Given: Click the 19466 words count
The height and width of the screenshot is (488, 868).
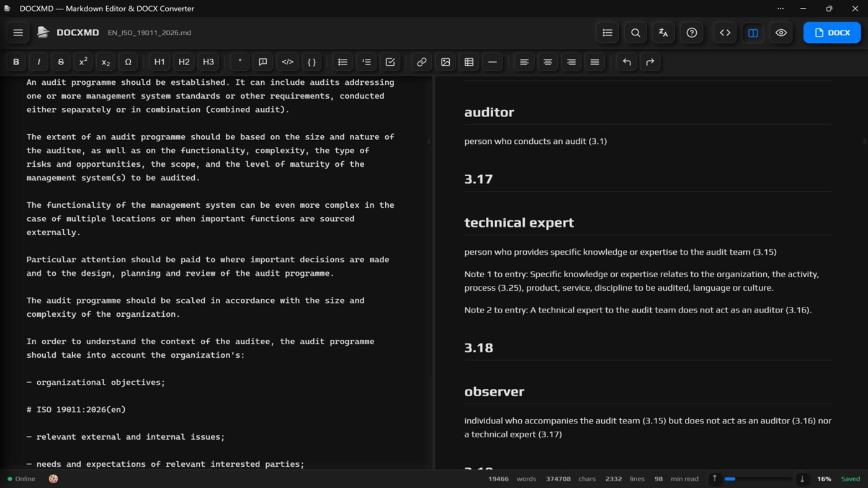Looking at the screenshot, I should tap(512, 479).
